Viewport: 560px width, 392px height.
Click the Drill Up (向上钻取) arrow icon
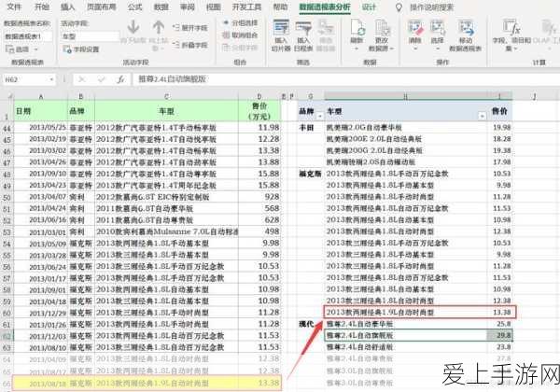click(159, 27)
